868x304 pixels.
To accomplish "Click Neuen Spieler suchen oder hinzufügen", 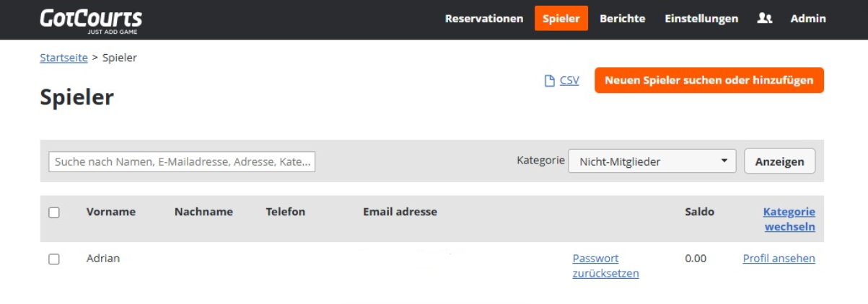I will pos(709,80).
